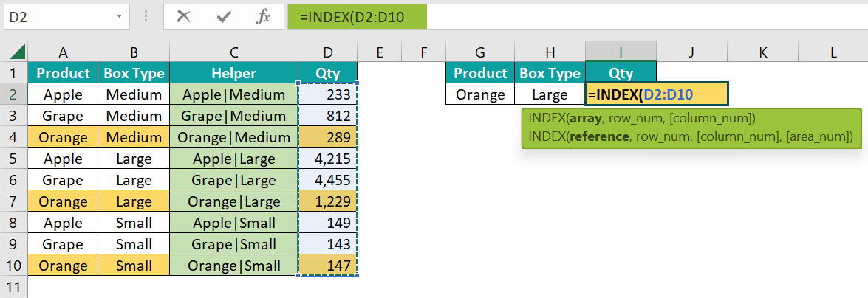Click INDEX array syntax tooltip line
This screenshot has height=298, width=868.
642,118
